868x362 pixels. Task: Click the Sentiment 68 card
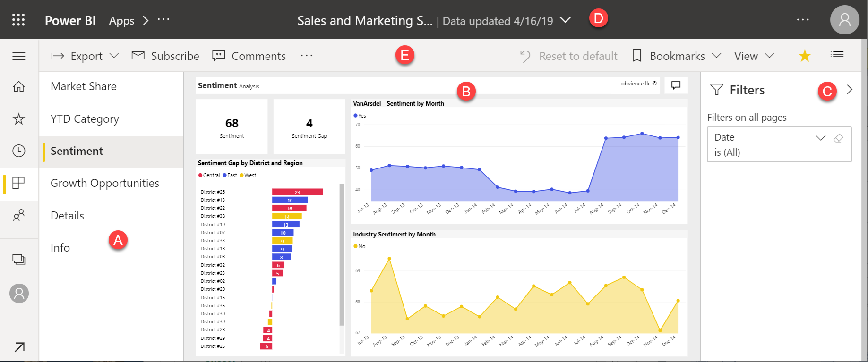(x=232, y=126)
